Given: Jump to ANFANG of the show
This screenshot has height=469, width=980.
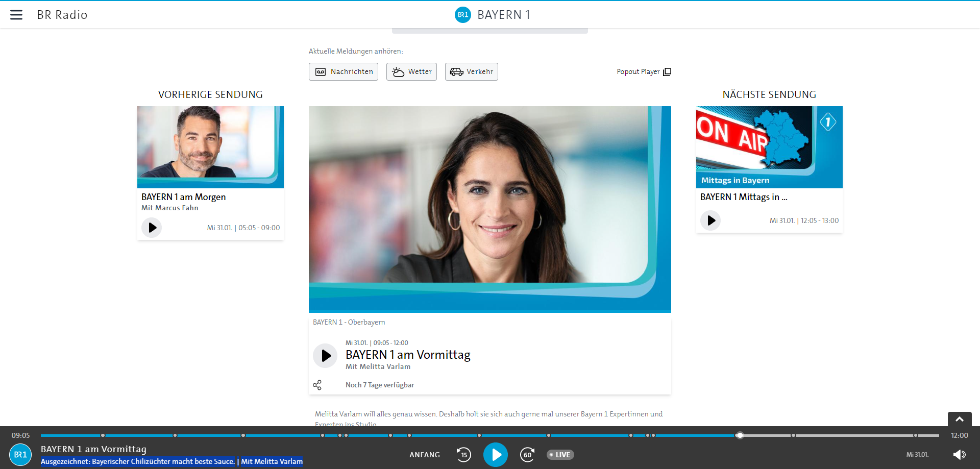Looking at the screenshot, I should pos(425,455).
